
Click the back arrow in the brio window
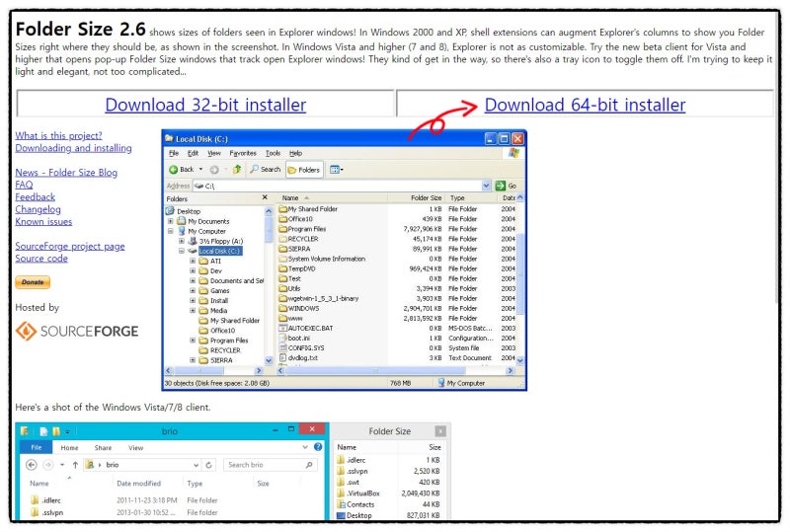(32, 465)
